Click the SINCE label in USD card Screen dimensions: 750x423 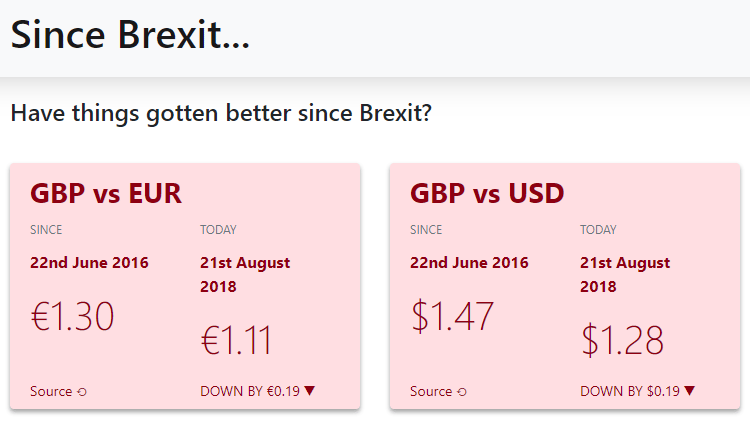[426, 230]
